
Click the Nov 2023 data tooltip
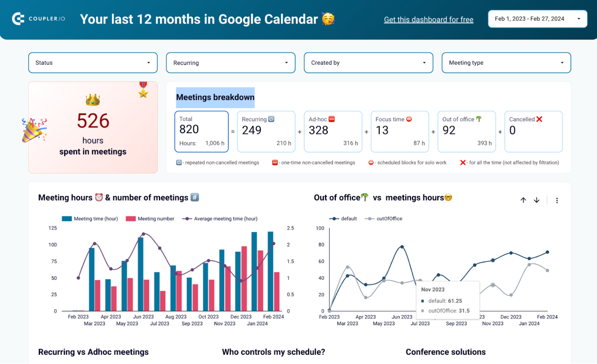[x=447, y=300]
